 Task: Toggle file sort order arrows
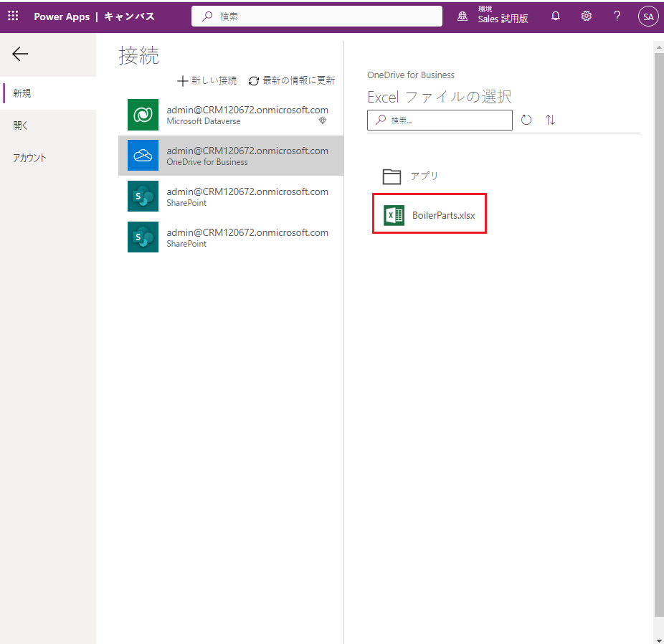[x=550, y=120]
